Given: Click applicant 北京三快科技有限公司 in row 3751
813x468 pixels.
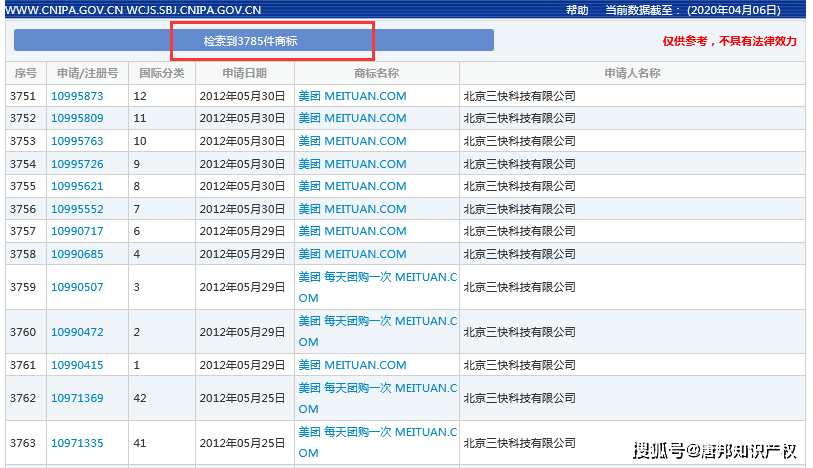Looking at the screenshot, I should 520,96.
